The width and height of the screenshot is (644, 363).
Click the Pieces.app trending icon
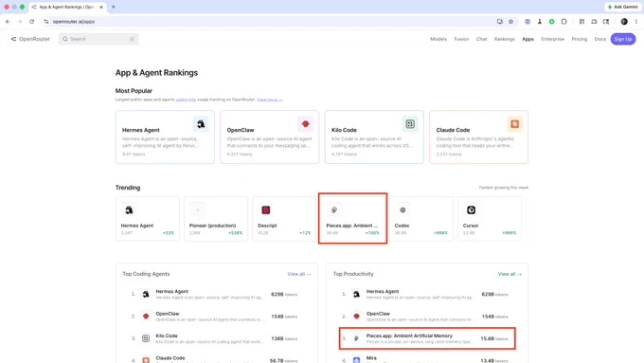pyautogui.click(x=334, y=210)
